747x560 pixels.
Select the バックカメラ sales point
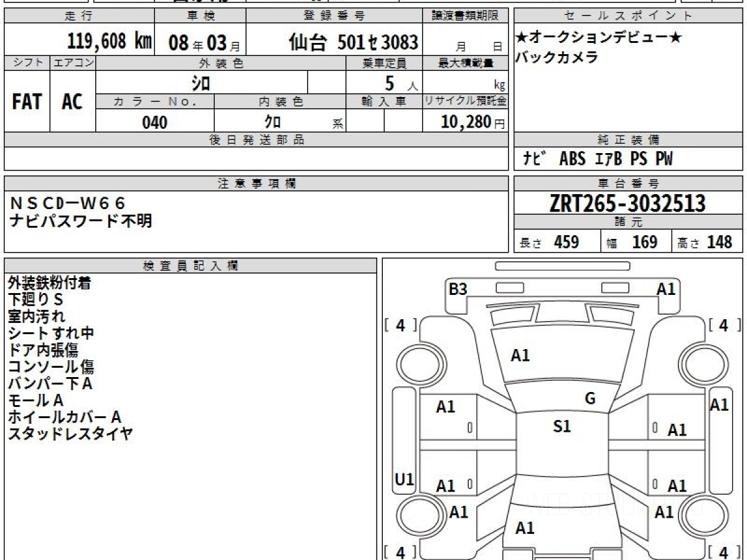pyautogui.click(x=557, y=57)
